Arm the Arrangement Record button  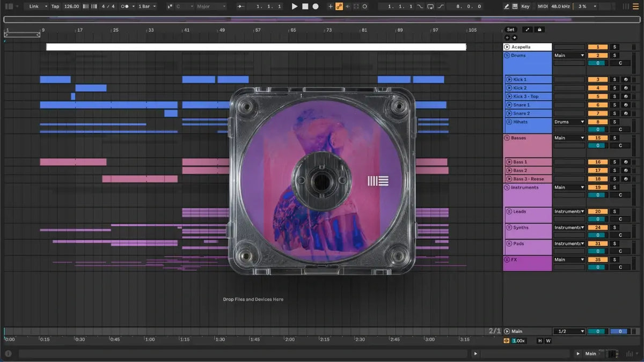(316, 6)
